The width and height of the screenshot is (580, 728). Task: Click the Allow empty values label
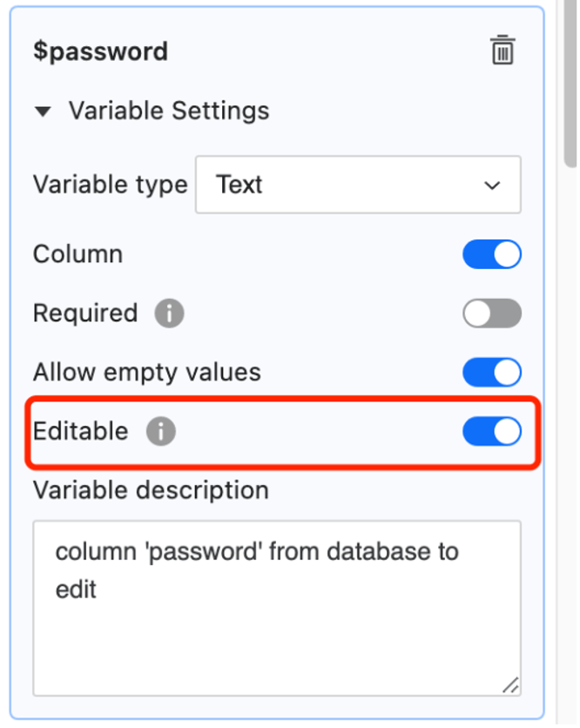(146, 373)
